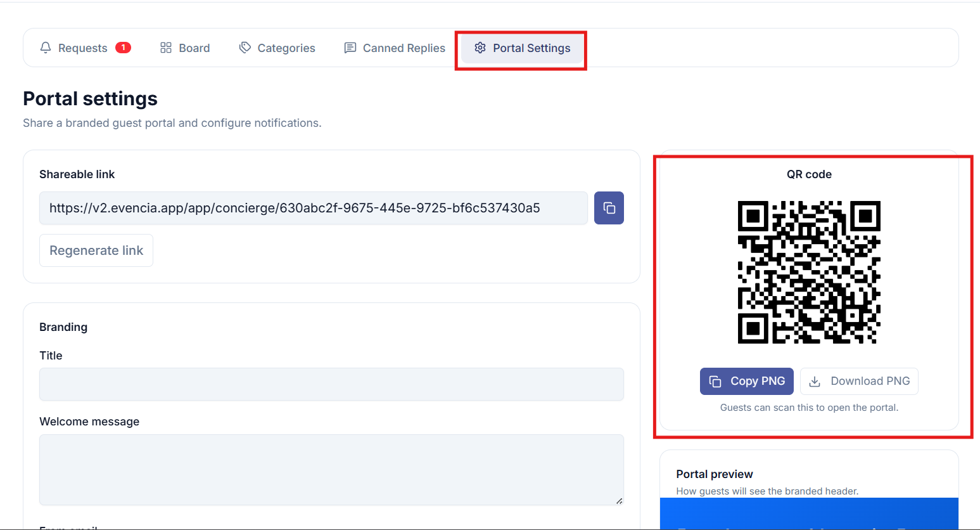Click the 'Welcome message' label
The image size is (980, 530).
pos(89,422)
